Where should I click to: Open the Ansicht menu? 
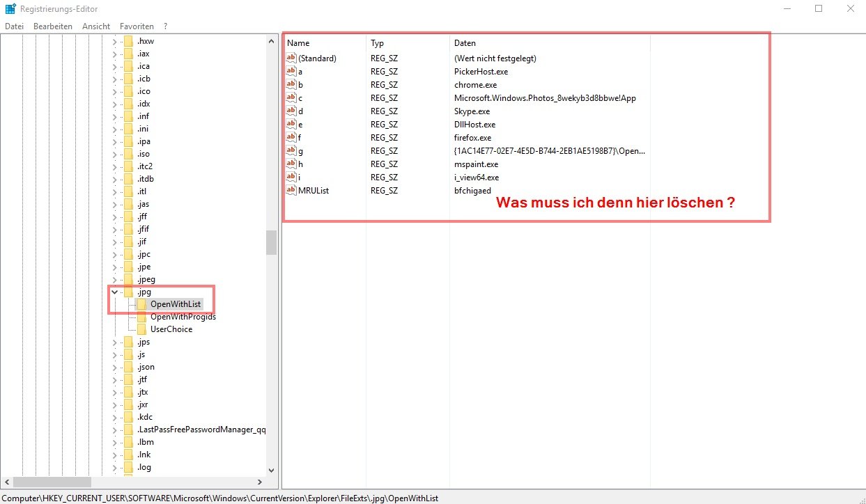pyautogui.click(x=96, y=26)
